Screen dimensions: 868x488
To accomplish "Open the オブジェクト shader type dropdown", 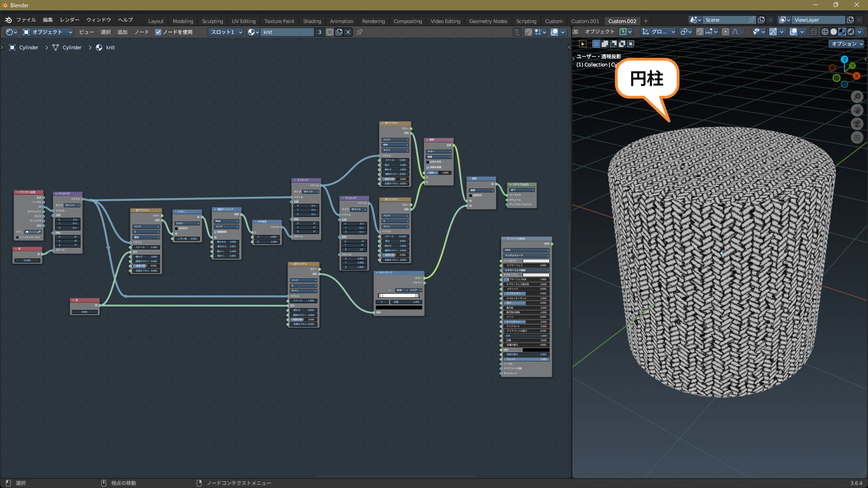I will tap(47, 32).
